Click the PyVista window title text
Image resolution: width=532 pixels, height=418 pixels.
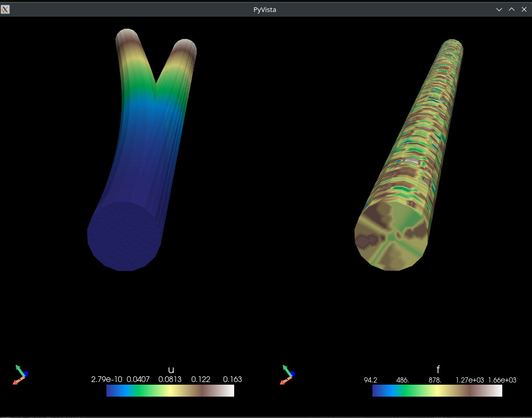pyautogui.click(x=264, y=10)
